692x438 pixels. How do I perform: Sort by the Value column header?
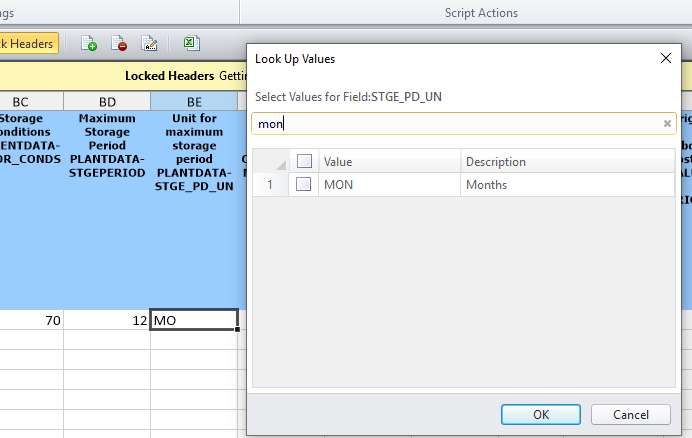tap(390, 161)
